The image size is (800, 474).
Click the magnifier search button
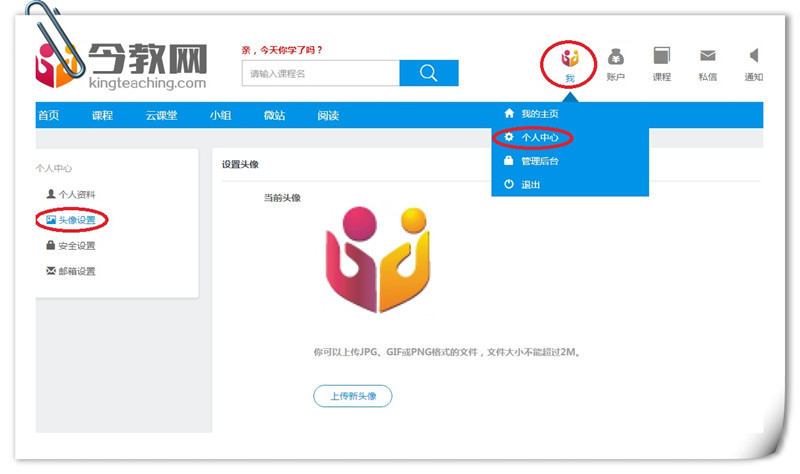click(x=429, y=73)
